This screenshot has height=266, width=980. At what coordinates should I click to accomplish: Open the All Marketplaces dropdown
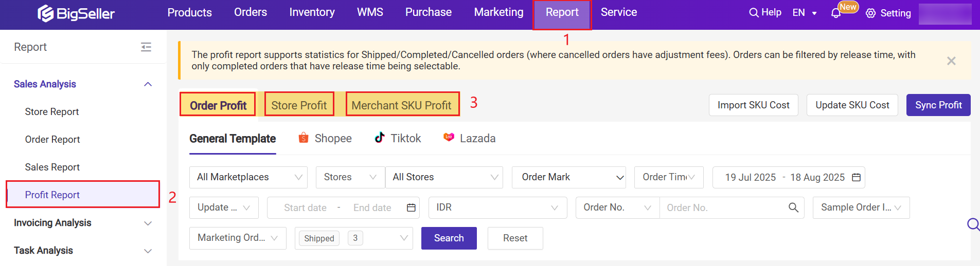pos(248,177)
